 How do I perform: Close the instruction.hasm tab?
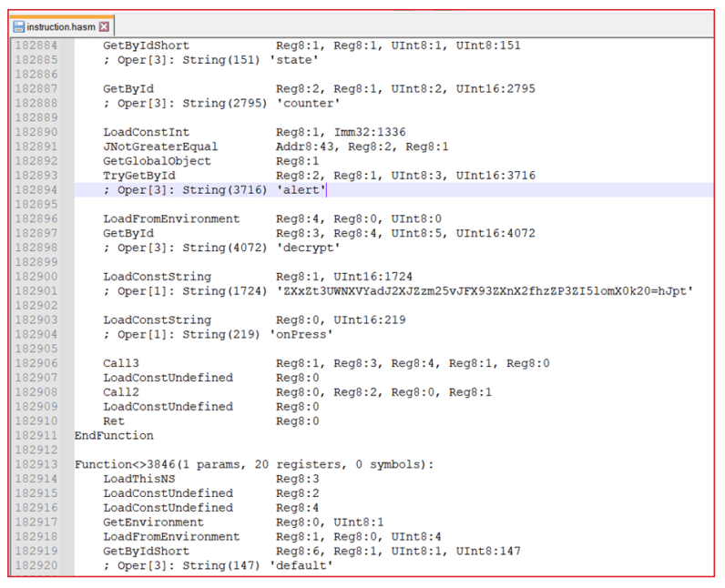pos(105,26)
